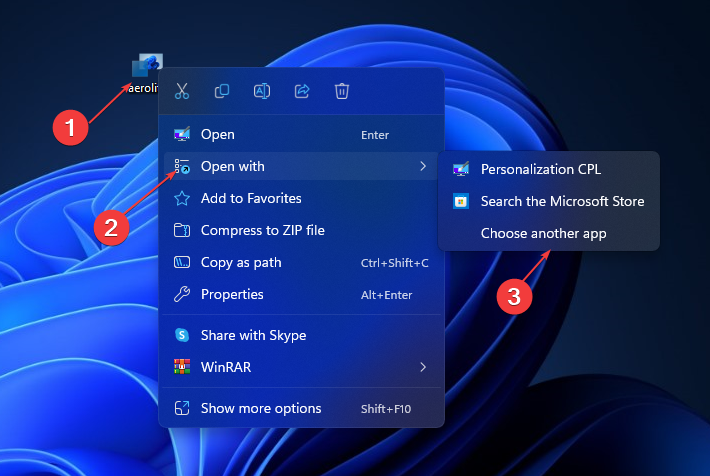The image size is (710, 476).
Task: Click the Alt+Enter shortcut text
Action: (387, 295)
